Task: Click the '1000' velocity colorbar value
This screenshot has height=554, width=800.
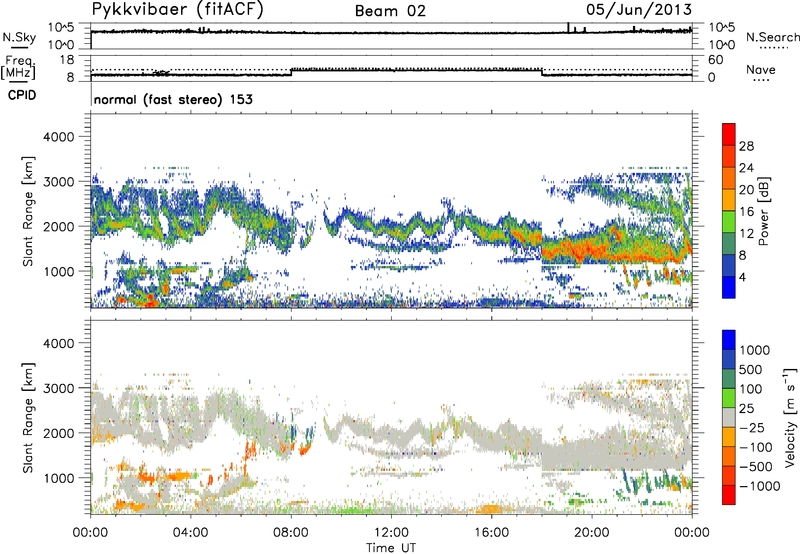Action: [755, 350]
